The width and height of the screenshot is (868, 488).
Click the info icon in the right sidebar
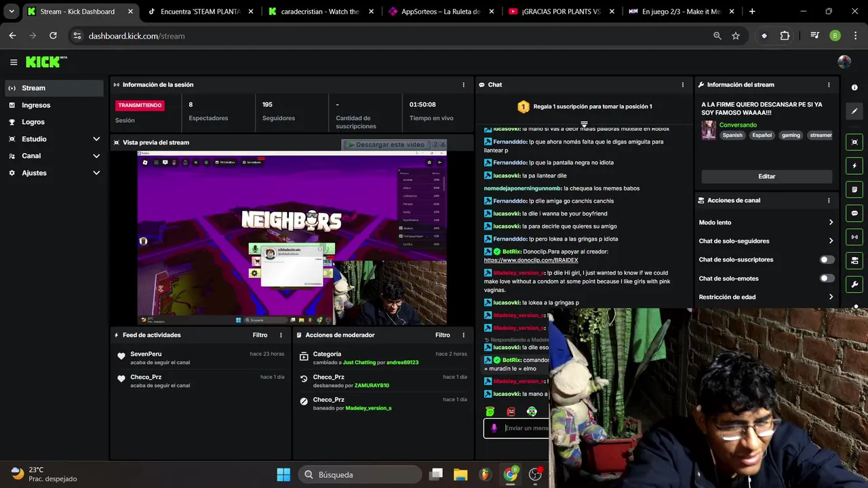(854, 87)
